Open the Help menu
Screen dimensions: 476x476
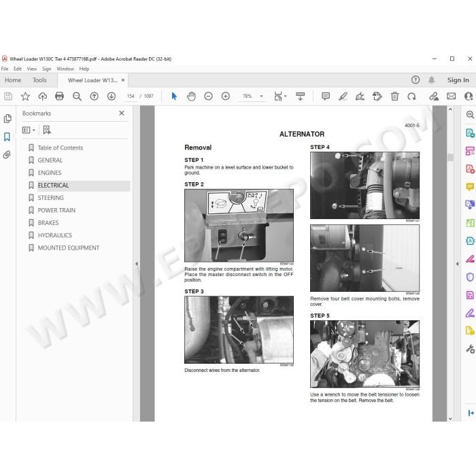(84, 69)
